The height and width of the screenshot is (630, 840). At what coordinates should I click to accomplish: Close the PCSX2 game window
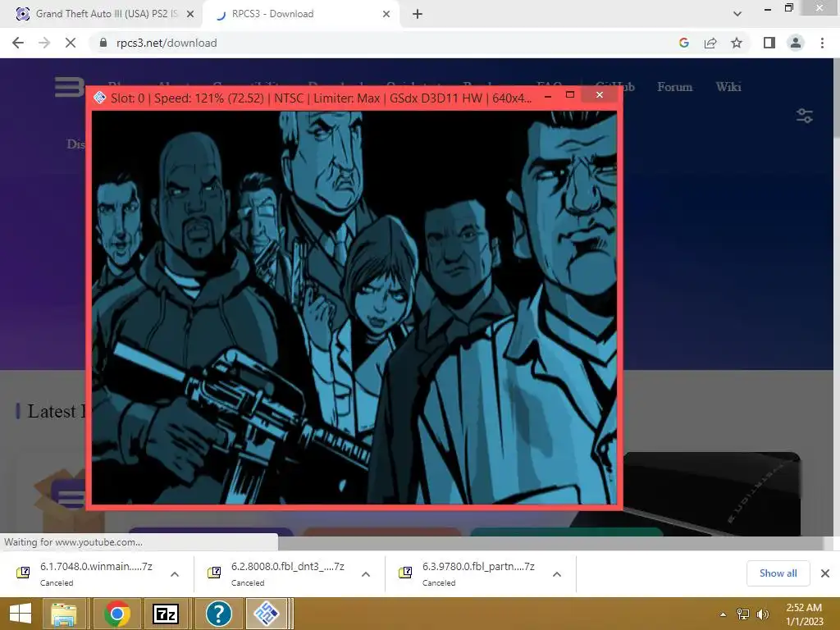[x=600, y=95]
